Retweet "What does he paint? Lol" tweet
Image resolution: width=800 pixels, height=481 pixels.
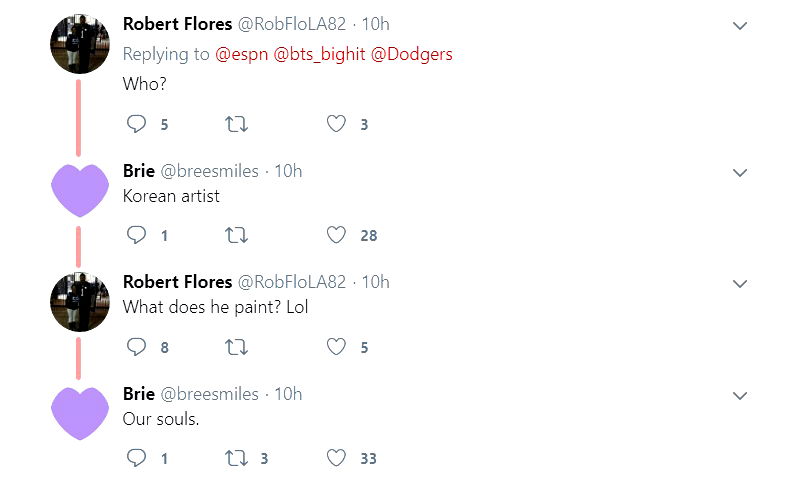(237, 347)
